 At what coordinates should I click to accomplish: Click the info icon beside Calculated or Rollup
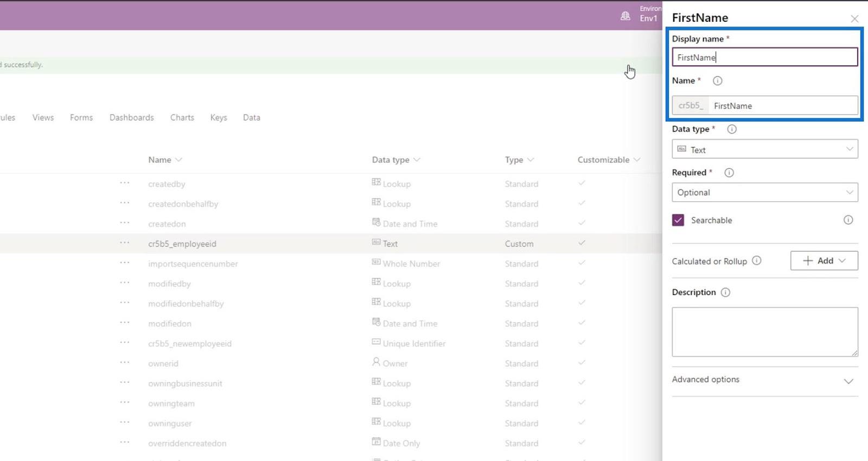(x=757, y=260)
